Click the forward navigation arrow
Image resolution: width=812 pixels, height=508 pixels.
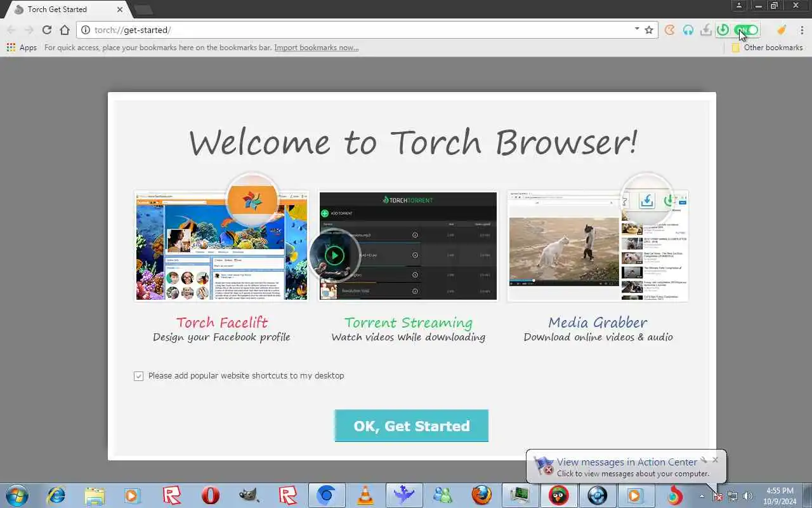(x=29, y=30)
